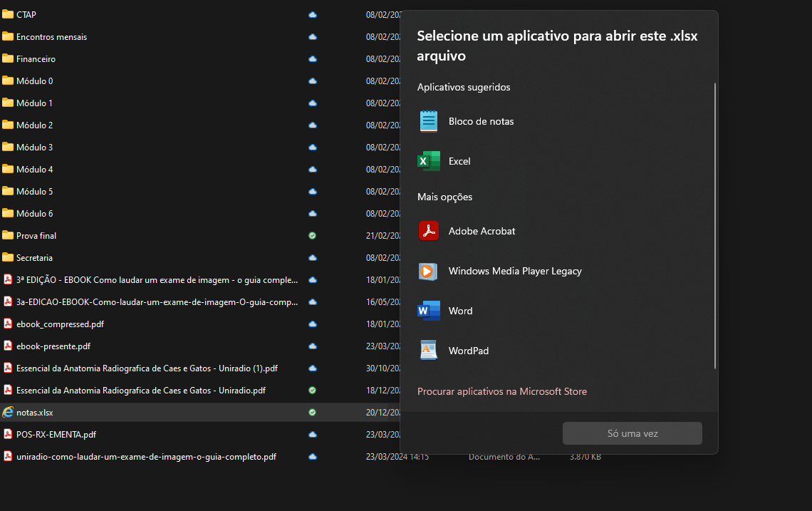Screen dimensions: 812x511
Task: Select the Adobe Acrobat icon
Action: pyautogui.click(x=429, y=231)
